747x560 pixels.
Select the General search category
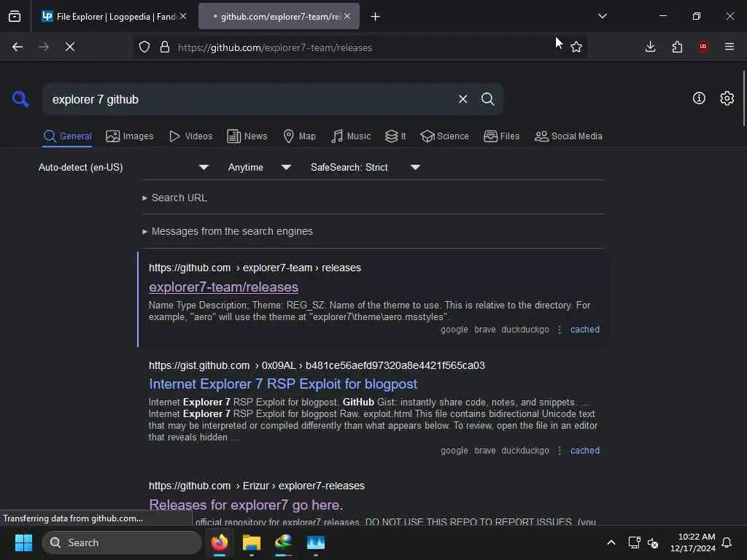(x=67, y=136)
